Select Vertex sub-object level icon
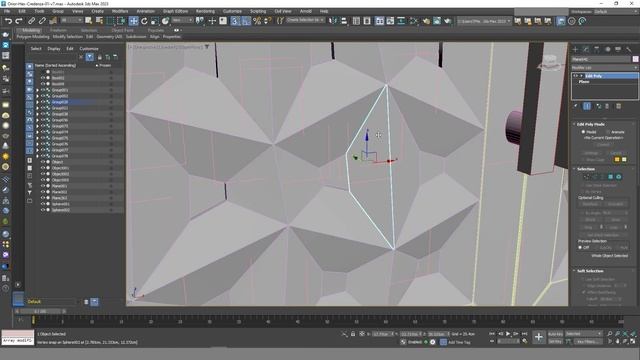This screenshot has height=360, width=640. [x=587, y=177]
